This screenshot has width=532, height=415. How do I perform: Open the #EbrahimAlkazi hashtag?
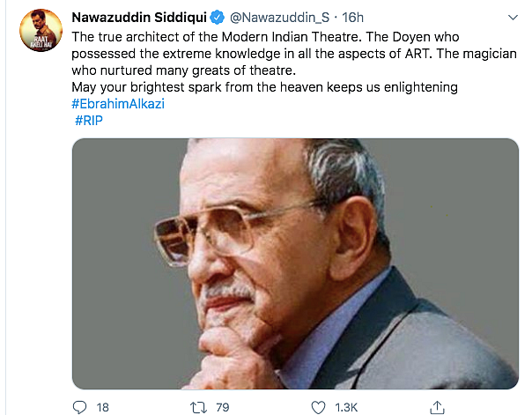pyautogui.click(x=118, y=104)
